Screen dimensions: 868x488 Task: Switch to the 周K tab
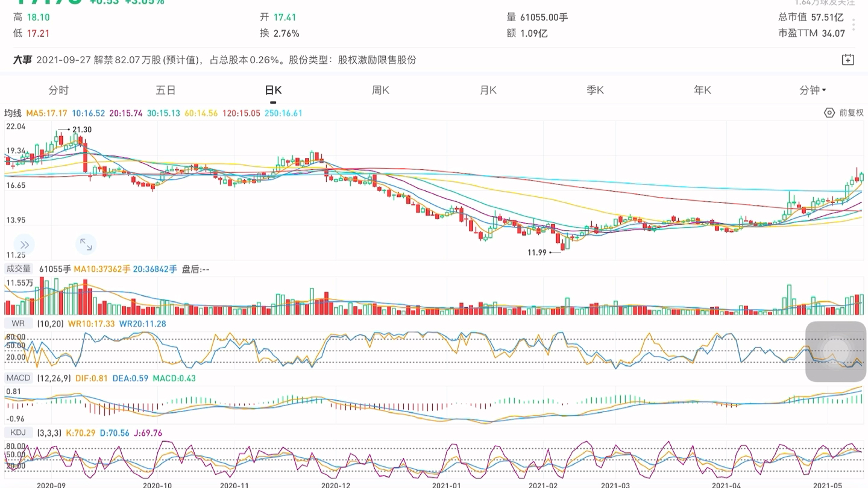[380, 90]
